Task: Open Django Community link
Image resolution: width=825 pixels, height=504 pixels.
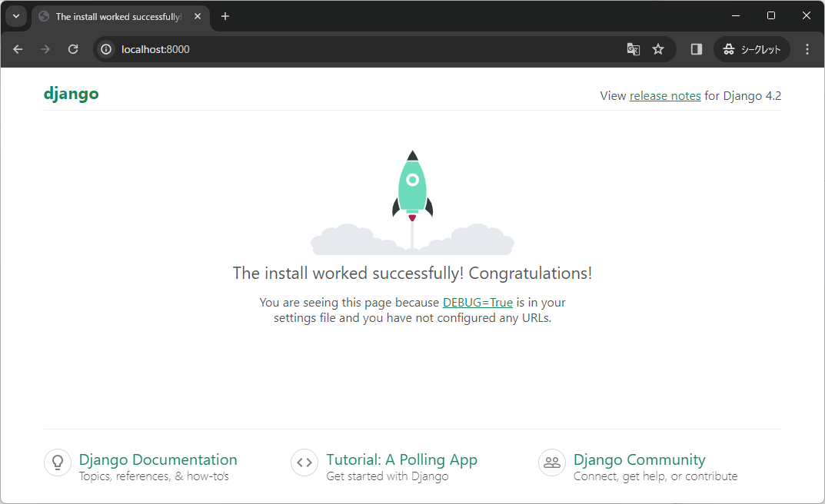Action: pos(639,459)
